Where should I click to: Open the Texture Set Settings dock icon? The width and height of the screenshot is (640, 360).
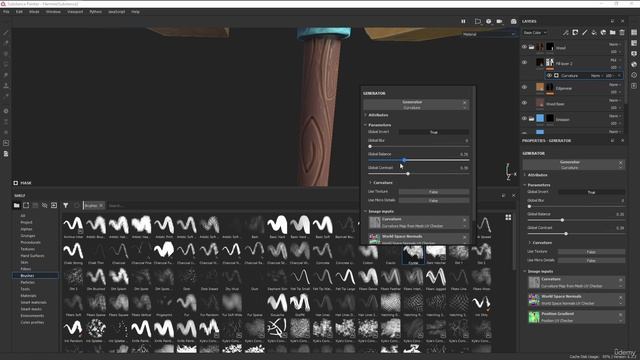pos(634,43)
